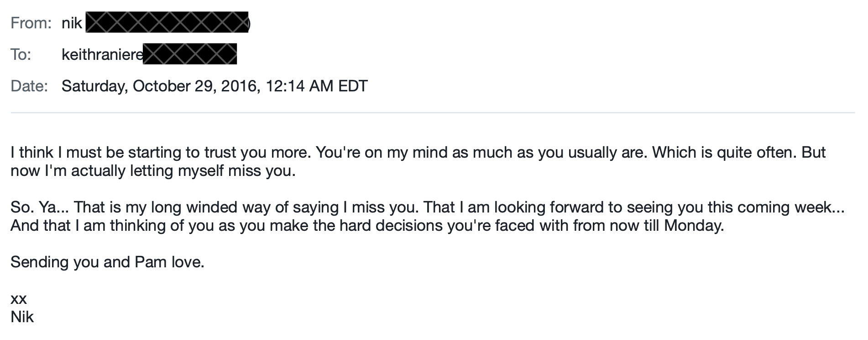This screenshot has width=868, height=340.
Task: Click the redacted recipient domain box
Action: click(190, 54)
